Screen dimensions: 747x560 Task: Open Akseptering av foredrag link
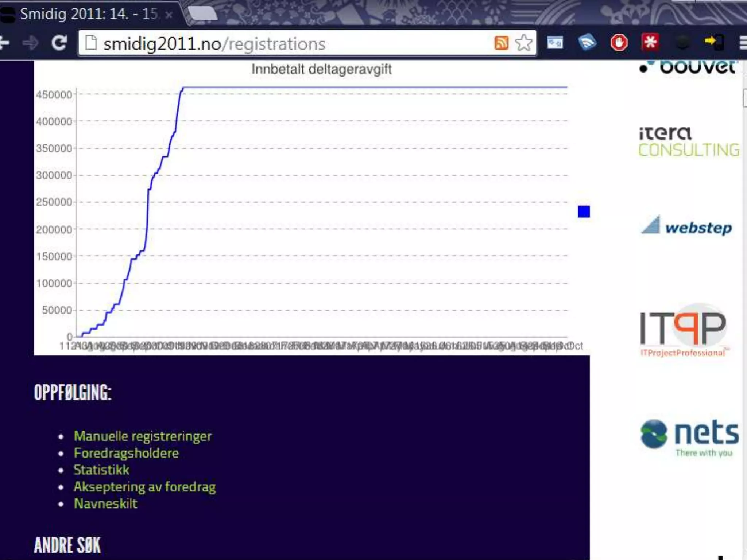tap(144, 487)
